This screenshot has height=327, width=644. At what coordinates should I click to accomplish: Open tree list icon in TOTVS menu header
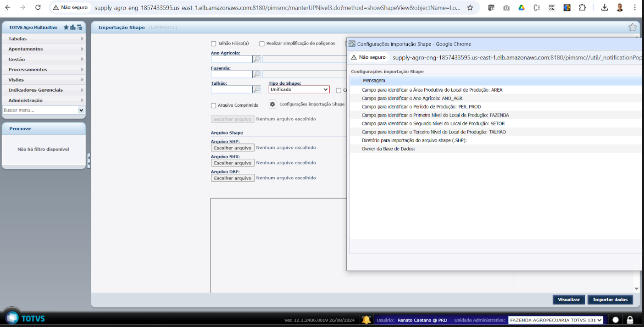80,28
